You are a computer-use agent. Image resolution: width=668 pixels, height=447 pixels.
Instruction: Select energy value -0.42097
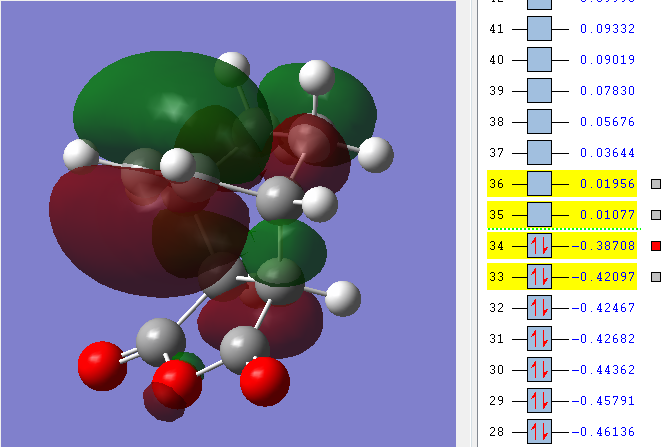pyautogui.click(x=603, y=277)
